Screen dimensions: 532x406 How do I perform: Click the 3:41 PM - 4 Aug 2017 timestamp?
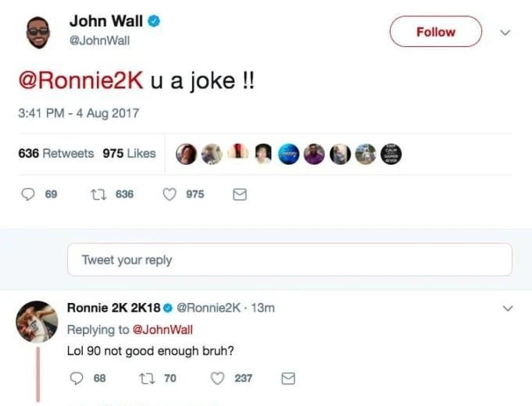tap(78, 113)
